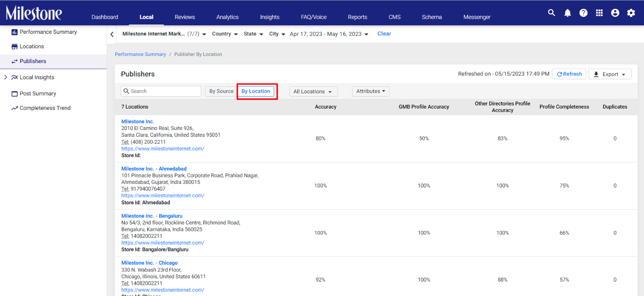Screen dimensions: 644x296
Task: Click the 66% completeness value for Bengaluru
Action: pyautogui.click(x=564, y=233)
